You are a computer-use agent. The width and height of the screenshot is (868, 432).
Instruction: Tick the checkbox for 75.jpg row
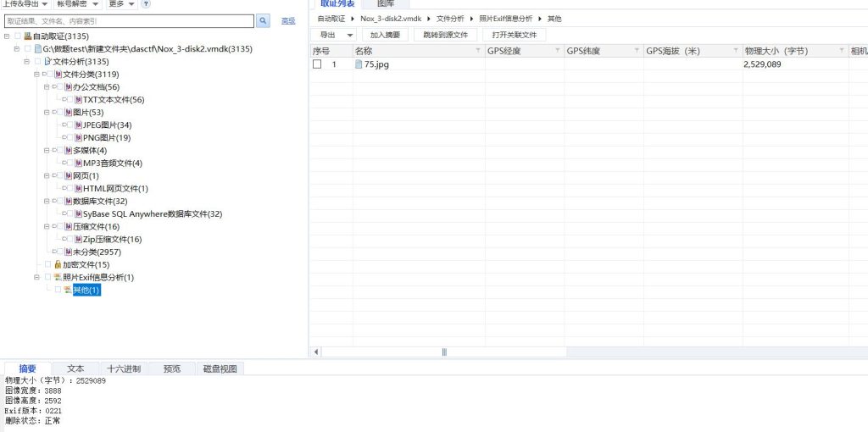(317, 64)
